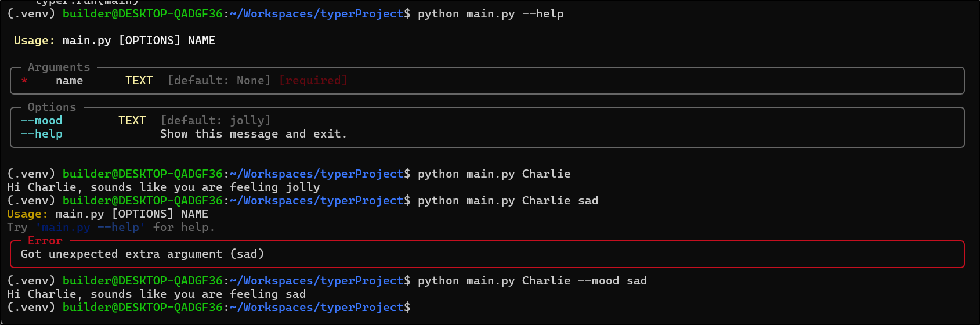Viewport: 980px width, 325px height.
Task: Click the 'main.py --help' hint in the Try line
Action: [x=90, y=228]
